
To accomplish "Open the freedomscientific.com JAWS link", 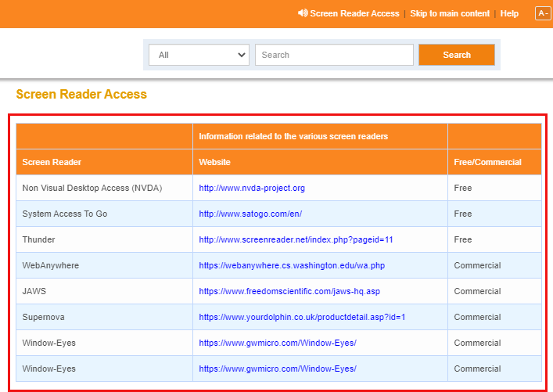I will (289, 291).
